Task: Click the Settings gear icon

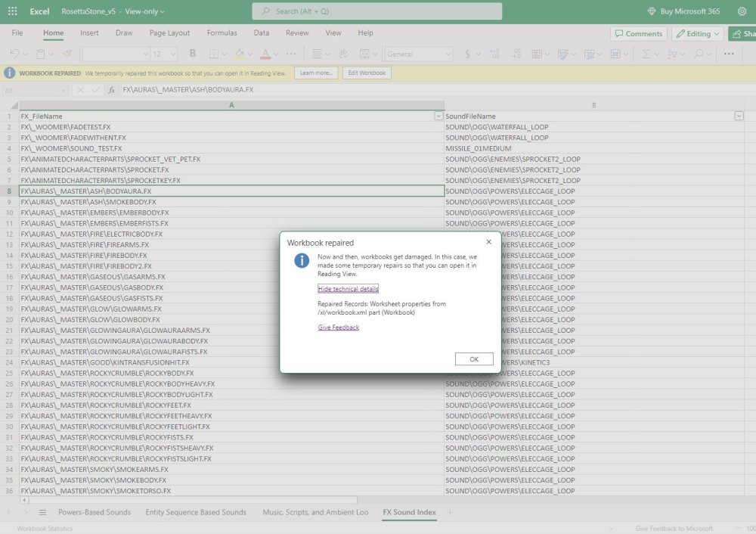Action: tap(741, 11)
